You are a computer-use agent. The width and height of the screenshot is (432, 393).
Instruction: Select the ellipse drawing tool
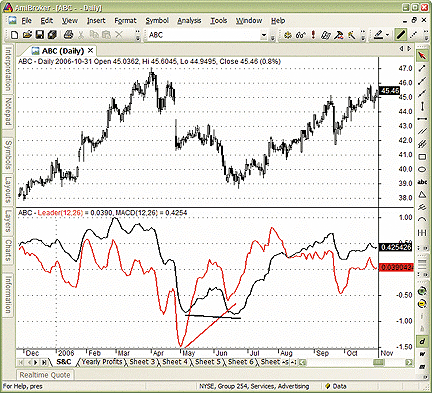tap(422, 170)
